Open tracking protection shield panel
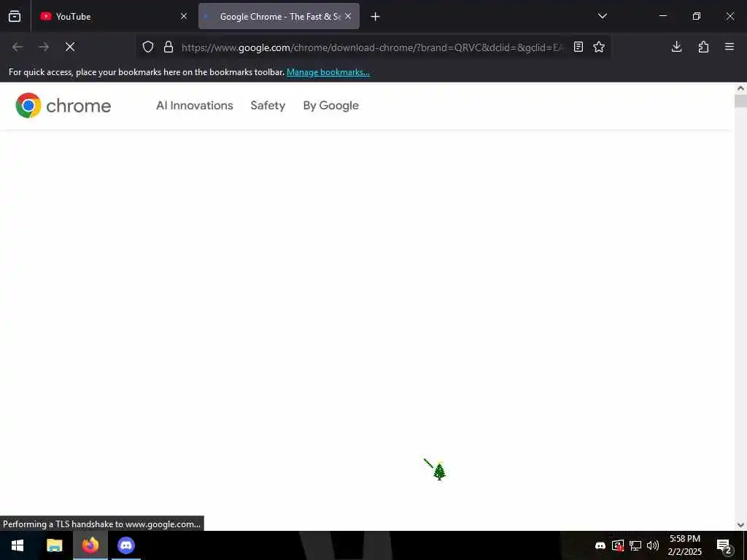This screenshot has height=560, width=747. click(x=148, y=47)
